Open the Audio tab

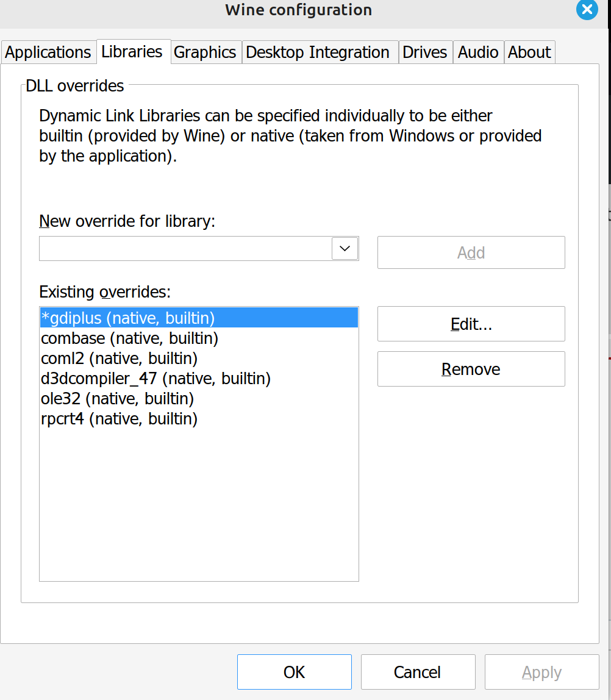point(478,52)
